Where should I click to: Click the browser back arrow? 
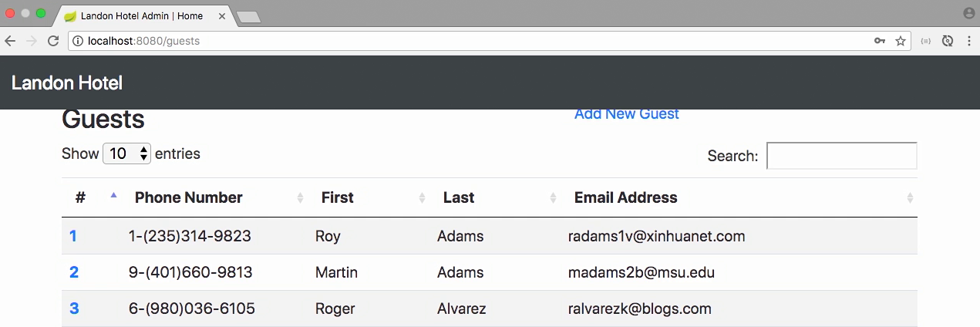pyautogui.click(x=10, y=41)
